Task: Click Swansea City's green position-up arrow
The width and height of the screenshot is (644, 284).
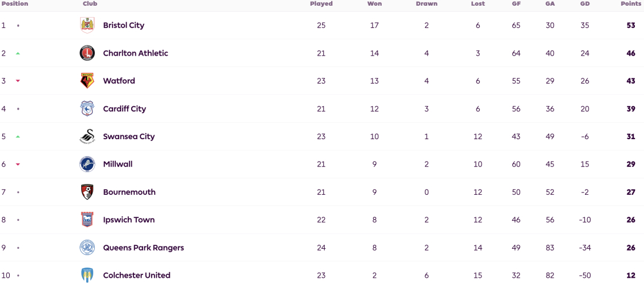Action: 18,136
